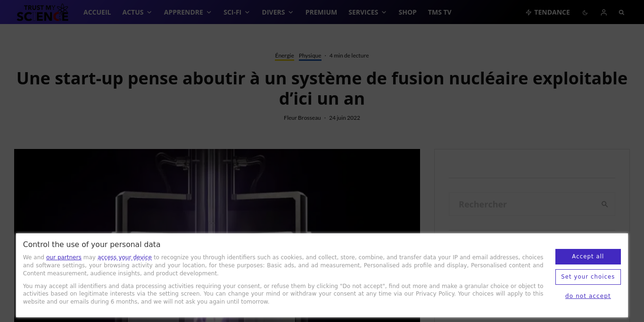Open the header search magnifier icon

tap(621, 13)
